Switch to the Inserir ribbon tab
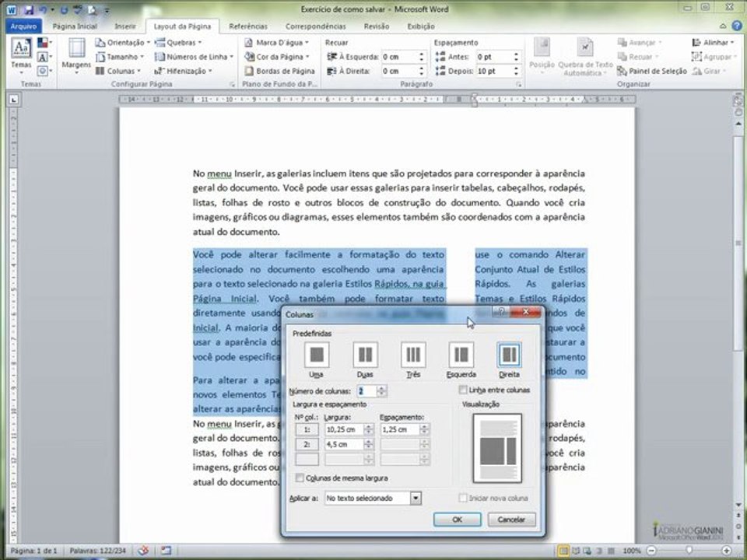Screen dimensions: 747x560 tap(125, 26)
